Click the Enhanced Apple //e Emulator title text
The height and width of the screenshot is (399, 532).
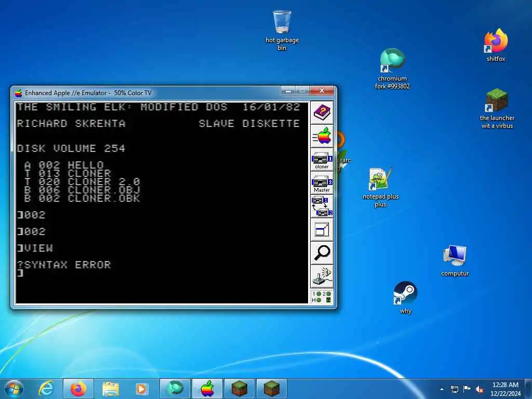88,92
